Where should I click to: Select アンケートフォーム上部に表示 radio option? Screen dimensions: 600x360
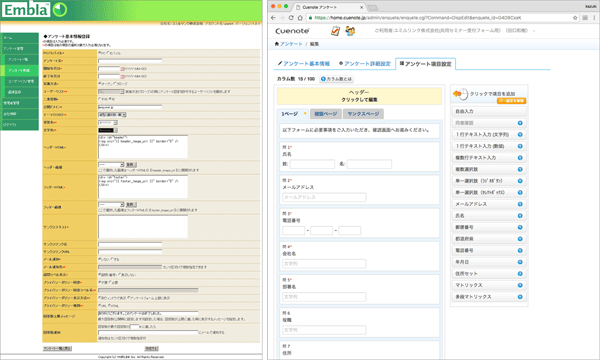(x=129, y=297)
